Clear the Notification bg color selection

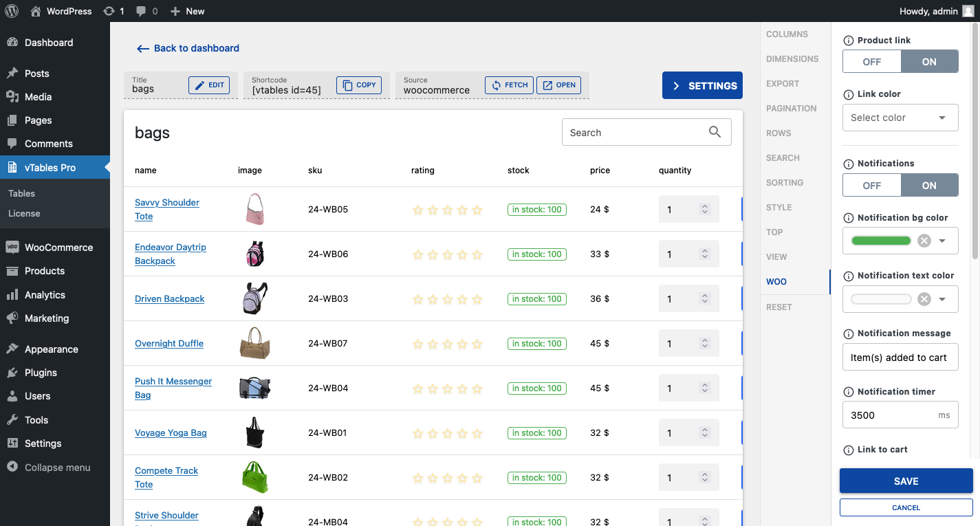point(924,241)
